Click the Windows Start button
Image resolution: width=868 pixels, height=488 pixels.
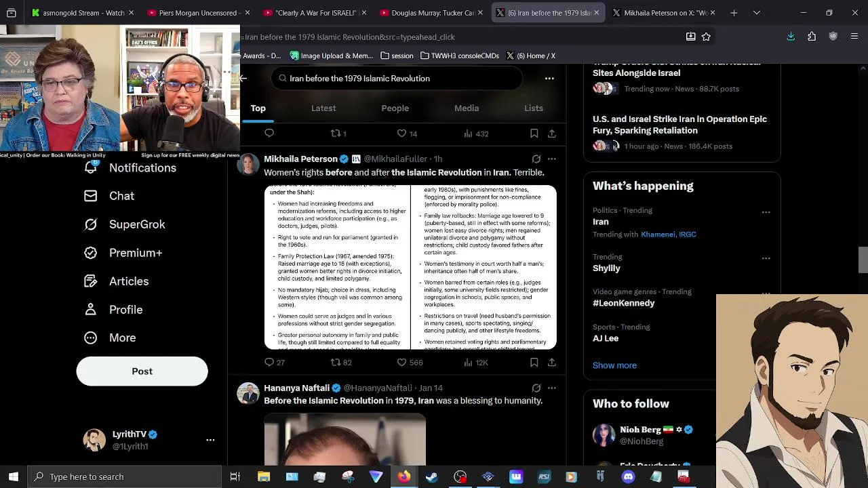click(x=14, y=476)
